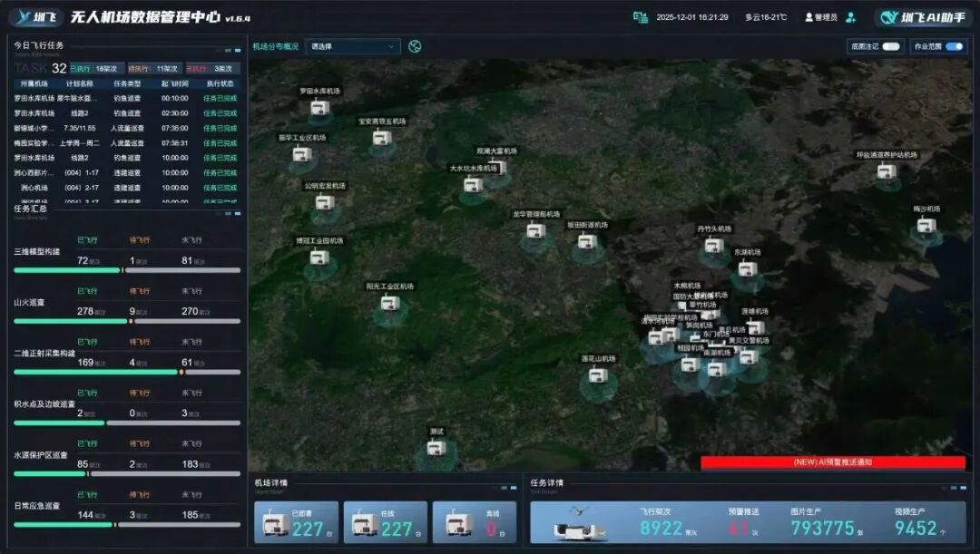Click the 罗田水库机场 drone station marker

click(318, 108)
